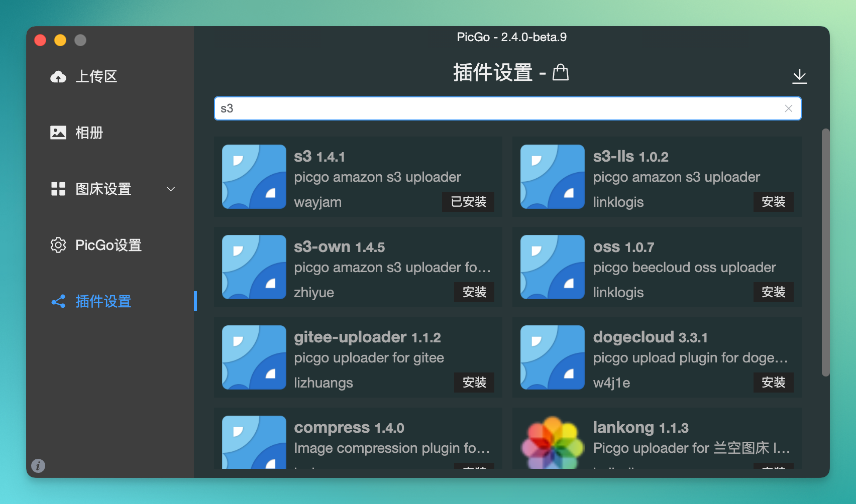Install the dogecloud plugin
The image size is (856, 504).
(x=774, y=383)
